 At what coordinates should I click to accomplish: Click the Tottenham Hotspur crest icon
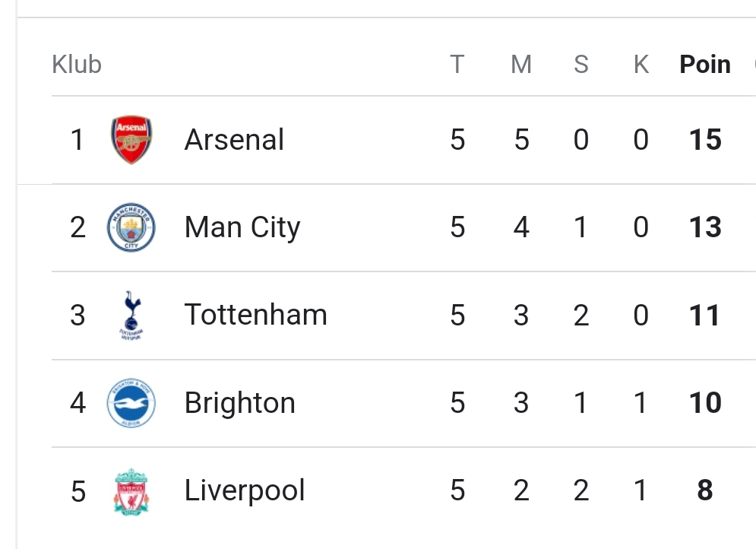[x=131, y=315]
